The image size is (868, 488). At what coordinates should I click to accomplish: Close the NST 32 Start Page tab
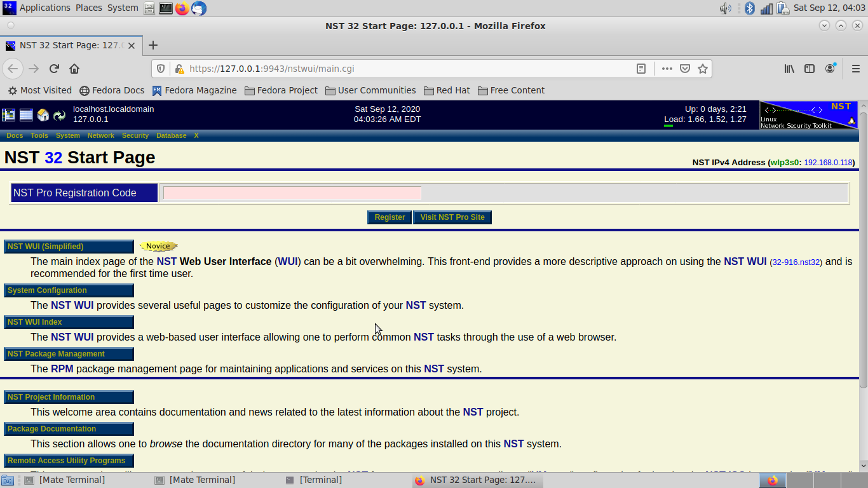pyautogui.click(x=132, y=46)
